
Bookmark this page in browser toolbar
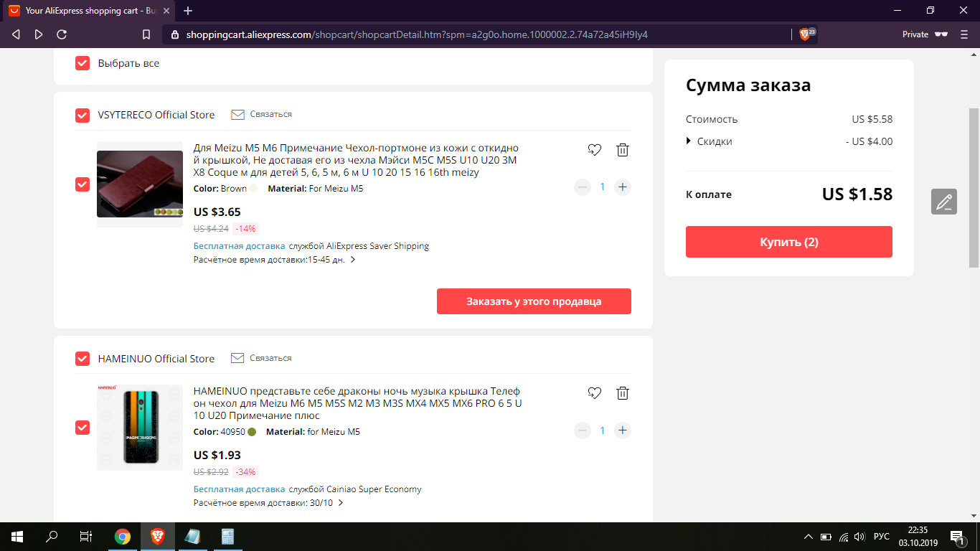click(146, 34)
